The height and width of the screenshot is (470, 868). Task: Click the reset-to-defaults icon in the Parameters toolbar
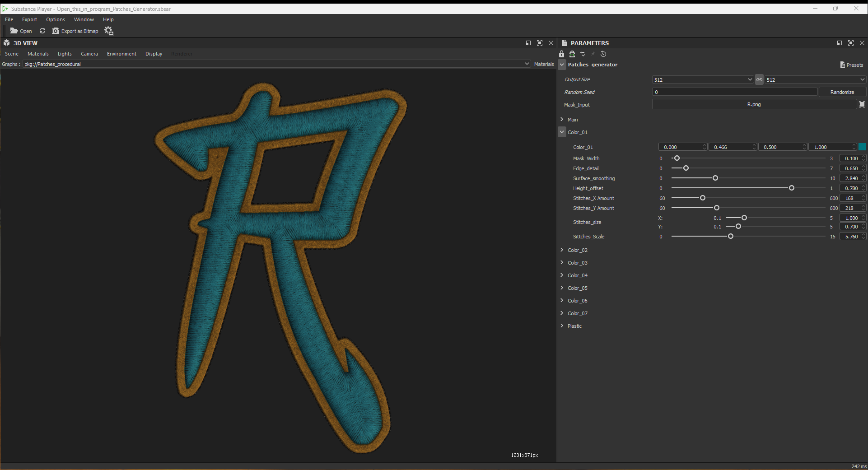point(603,54)
